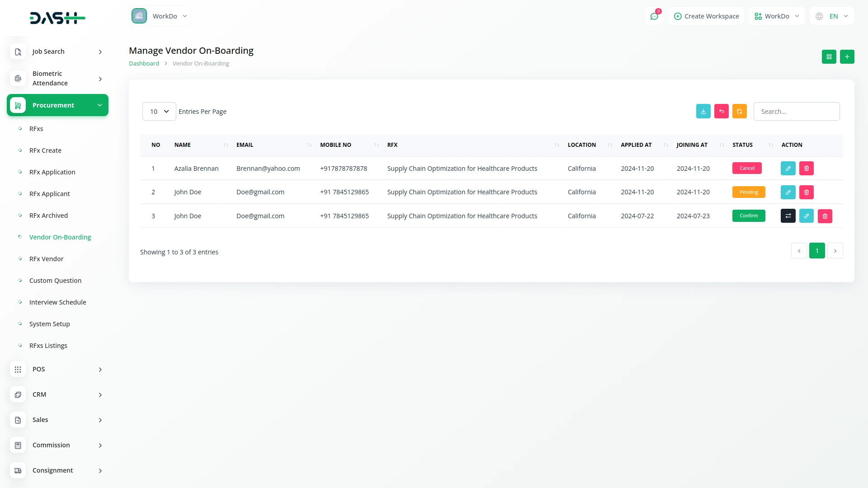Expand the Sales menu chevron
Image resolution: width=868 pixels, height=488 pixels.
pyautogui.click(x=100, y=420)
